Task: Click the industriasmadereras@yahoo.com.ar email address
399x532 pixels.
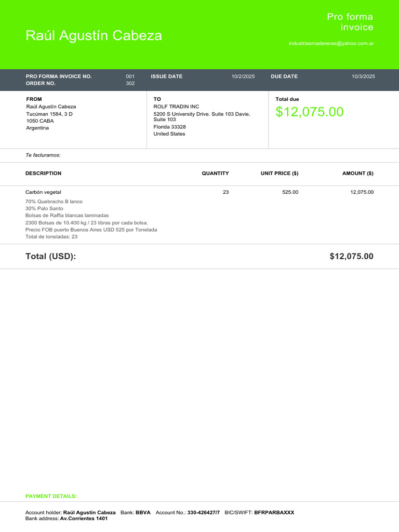Action: (x=331, y=44)
